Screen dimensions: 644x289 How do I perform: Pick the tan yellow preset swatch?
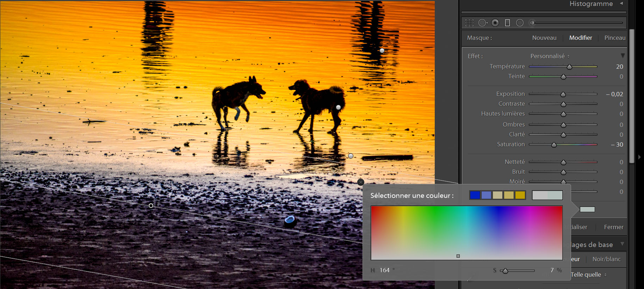509,195
